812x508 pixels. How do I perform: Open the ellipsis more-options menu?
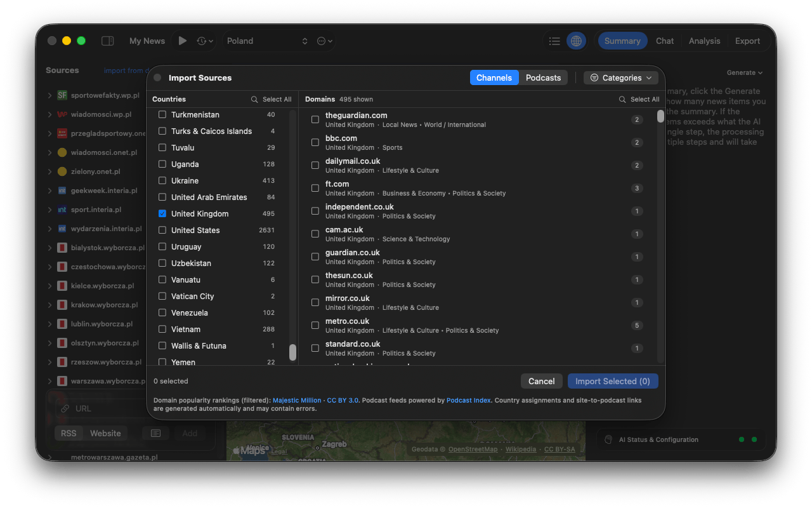324,41
